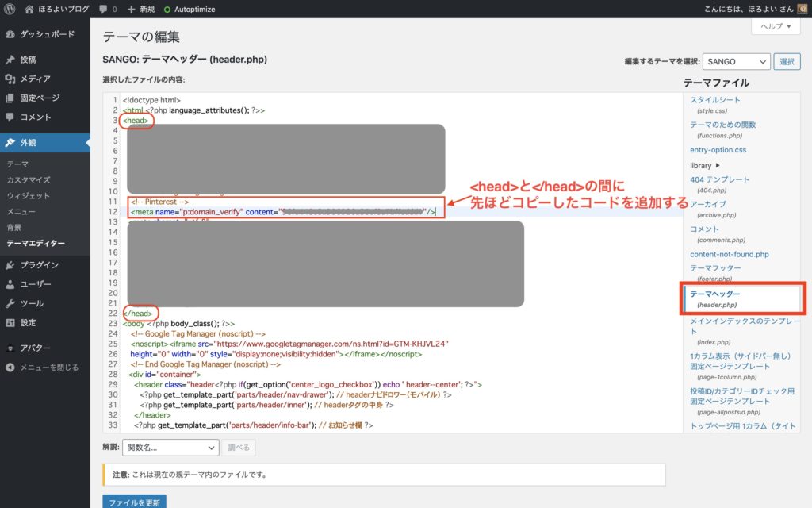Open メインインデックスのテンプレート file

click(x=745, y=331)
